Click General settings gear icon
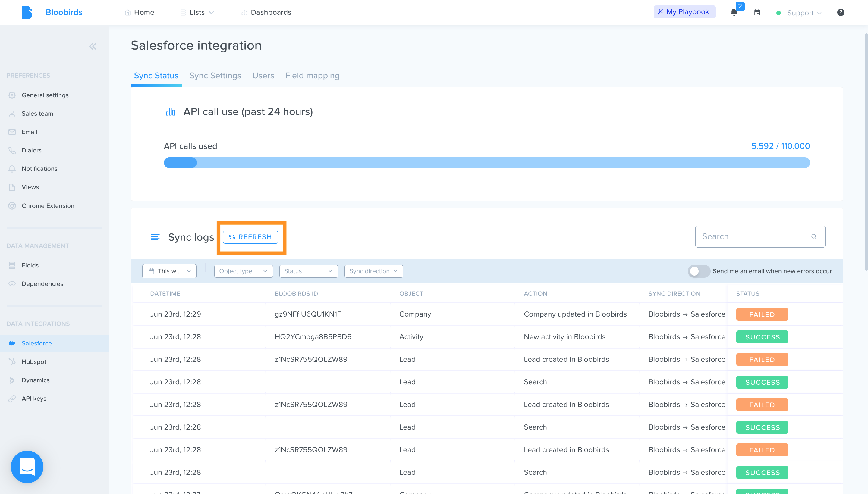Image resolution: width=868 pixels, height=494 pixels. click(12, 95)
